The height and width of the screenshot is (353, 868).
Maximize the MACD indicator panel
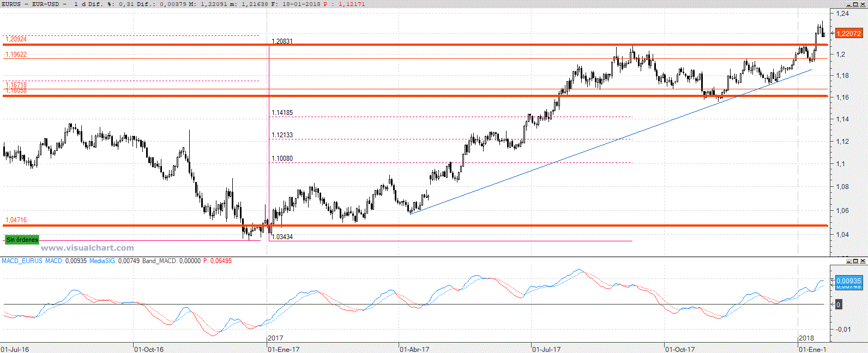(856, 261)
